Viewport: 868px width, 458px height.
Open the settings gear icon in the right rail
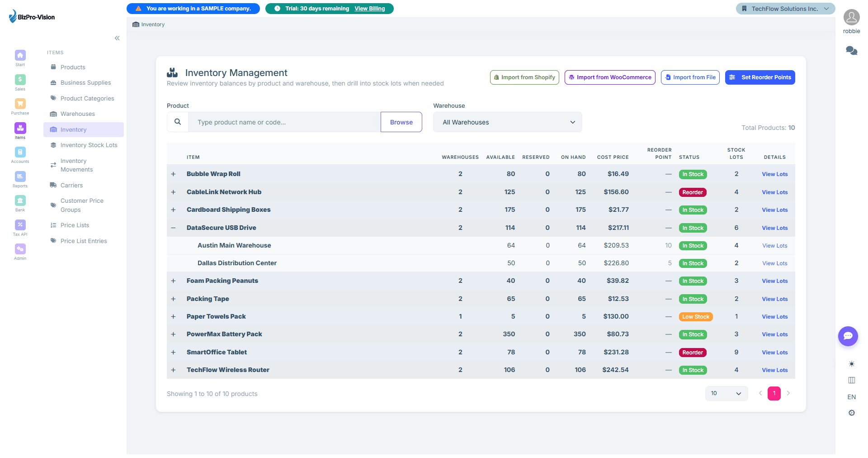[x=851, y=413]
